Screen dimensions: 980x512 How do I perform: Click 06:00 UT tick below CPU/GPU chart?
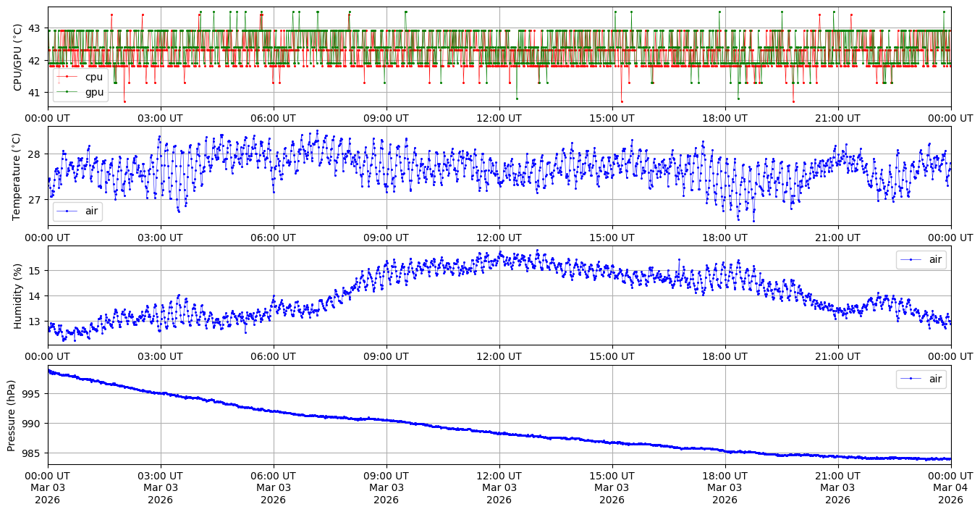pyautogui.click(x=273, y=118)
